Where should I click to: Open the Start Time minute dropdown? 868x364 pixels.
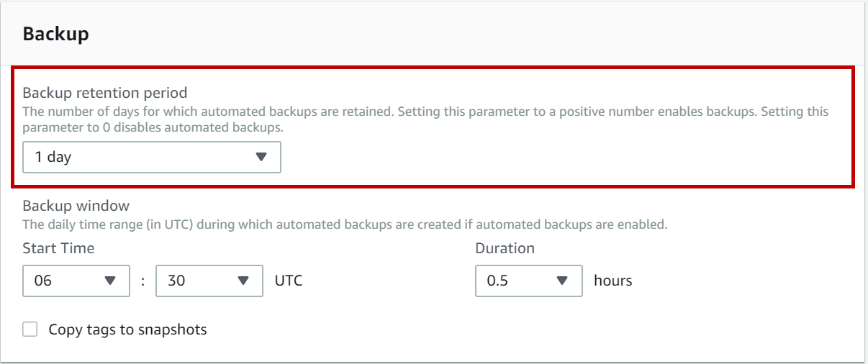(209, 281)
